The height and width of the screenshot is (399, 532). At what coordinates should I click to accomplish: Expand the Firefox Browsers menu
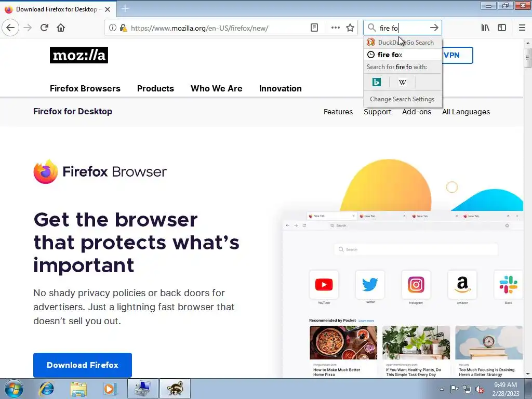pos(85,88)
